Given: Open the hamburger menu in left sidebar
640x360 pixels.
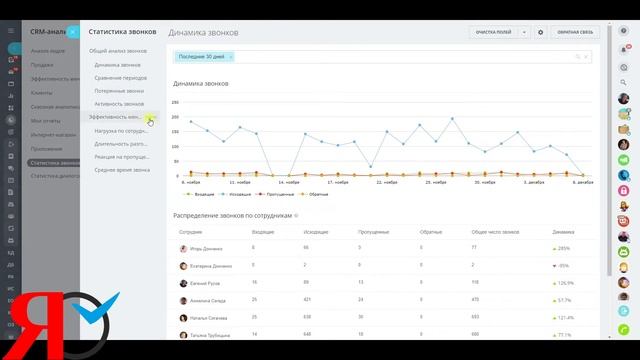Looking at the screenshot, I should pyautogui.click(x=11, y=31).
